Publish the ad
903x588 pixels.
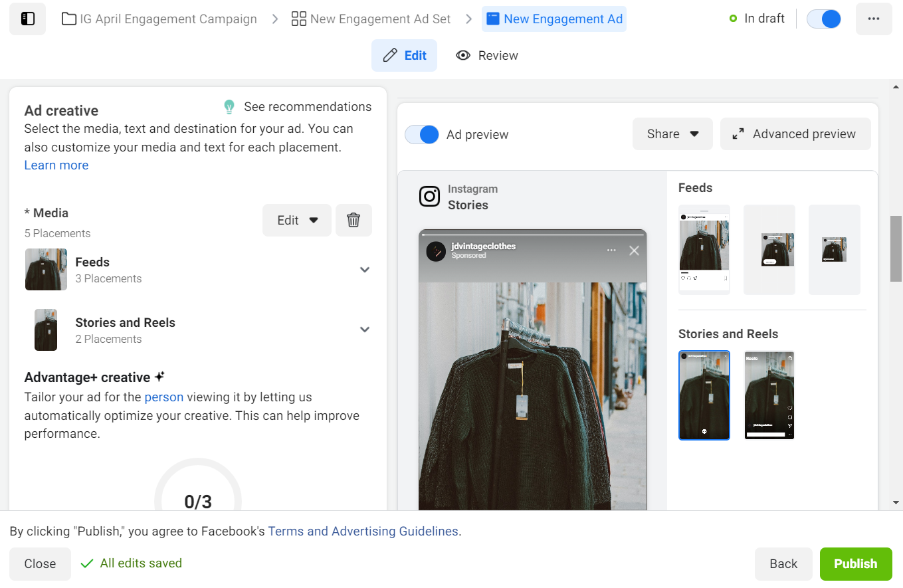pos(856,563)
